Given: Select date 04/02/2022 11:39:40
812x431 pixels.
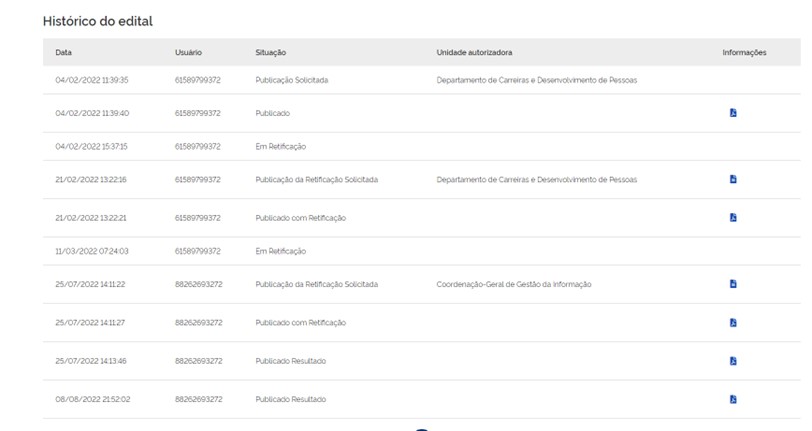Looking at the screenshot, I should [x=92, y=113].
